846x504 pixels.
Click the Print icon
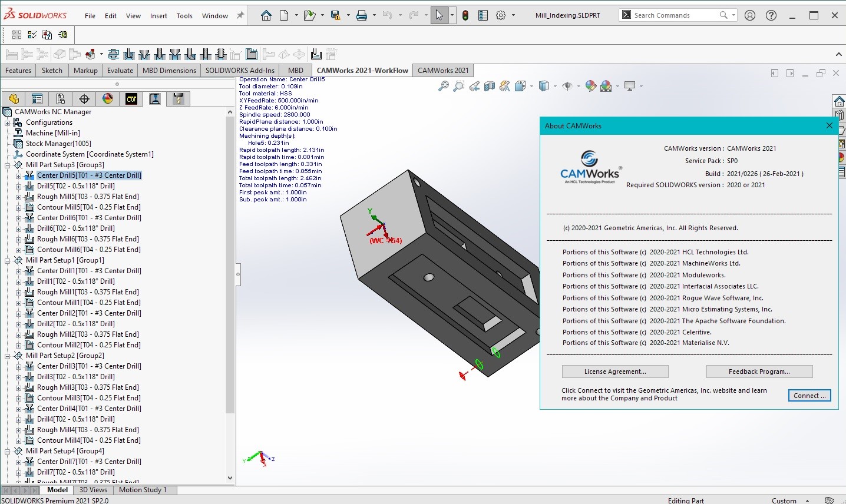(362, 15)
